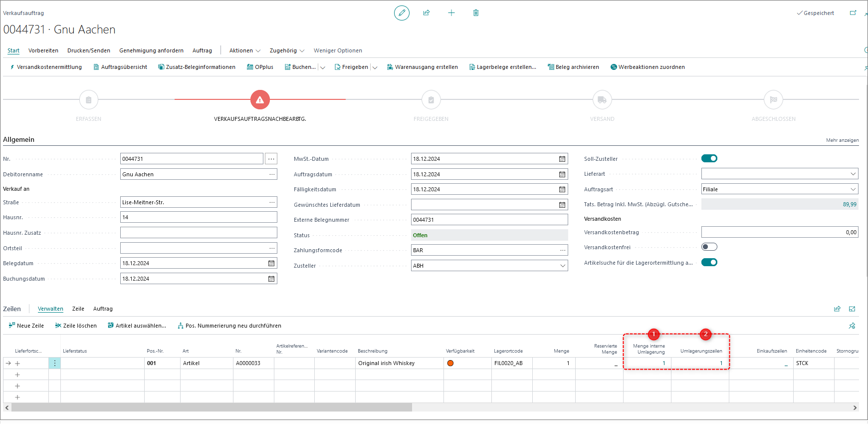
Task: Click Pos. Nummerierung neu durchführen
Action: tap(229, 326)
